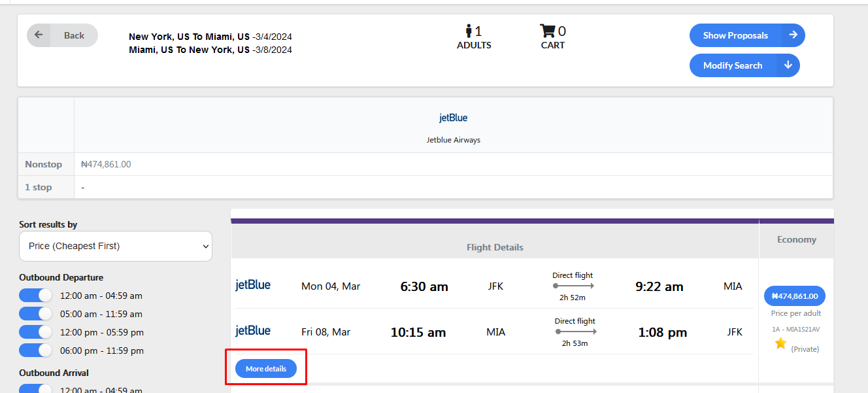Click the jetBlue logo on the Mon 04, Mar flight
The width and height of the screenshot is (868, 393).
click(x=253, y=284)
